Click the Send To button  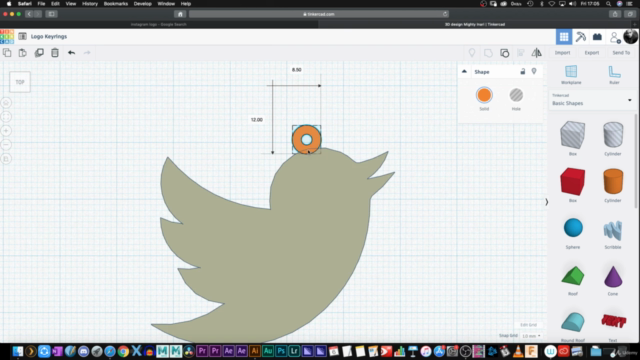pos(621,53)
